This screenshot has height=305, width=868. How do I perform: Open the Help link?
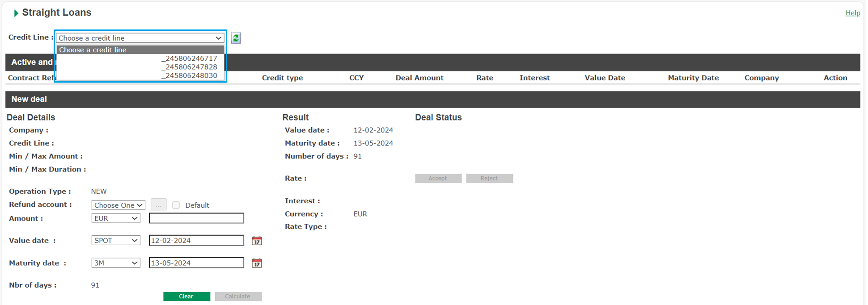(x=852, y=13)
